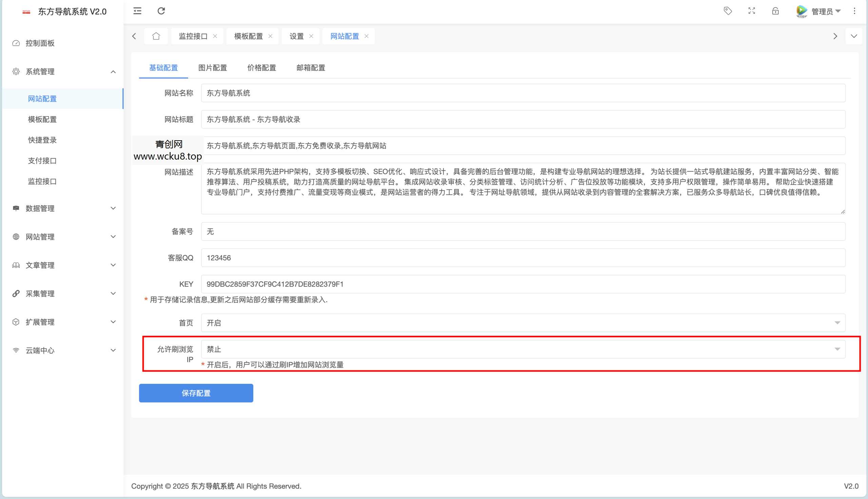
Task: Select 采集管理 sidebar icon
Action: pos(16,293)
